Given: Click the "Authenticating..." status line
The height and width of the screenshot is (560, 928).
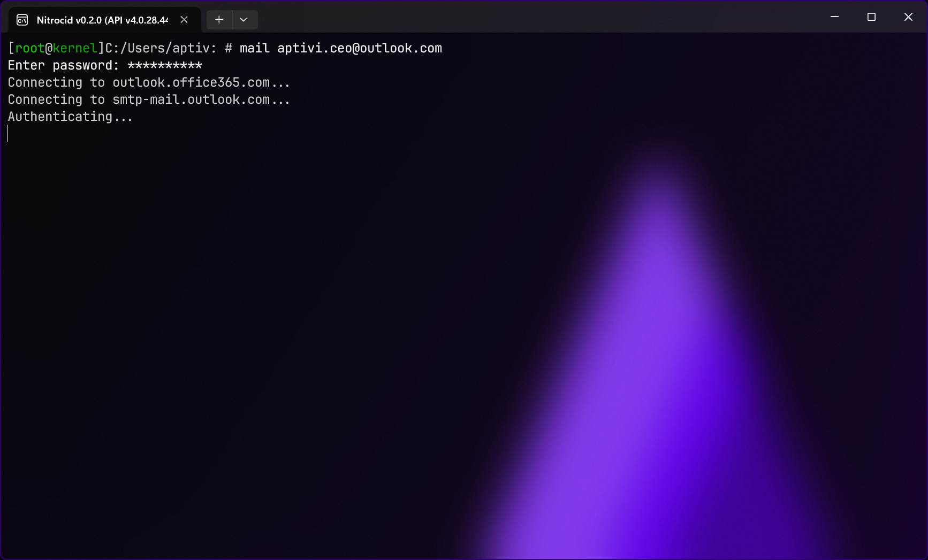Looking at the screenshot, I should tap(70, 117).
